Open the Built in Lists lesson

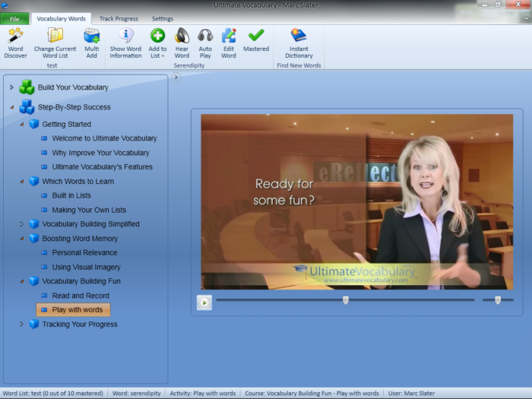pyautogui.click(x=71, y=195)
